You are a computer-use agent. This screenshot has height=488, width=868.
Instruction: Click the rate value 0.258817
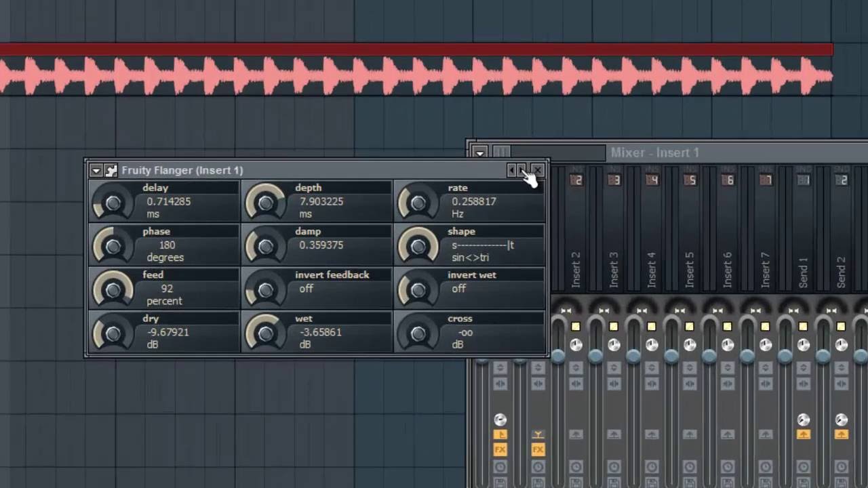coord(474,201)
